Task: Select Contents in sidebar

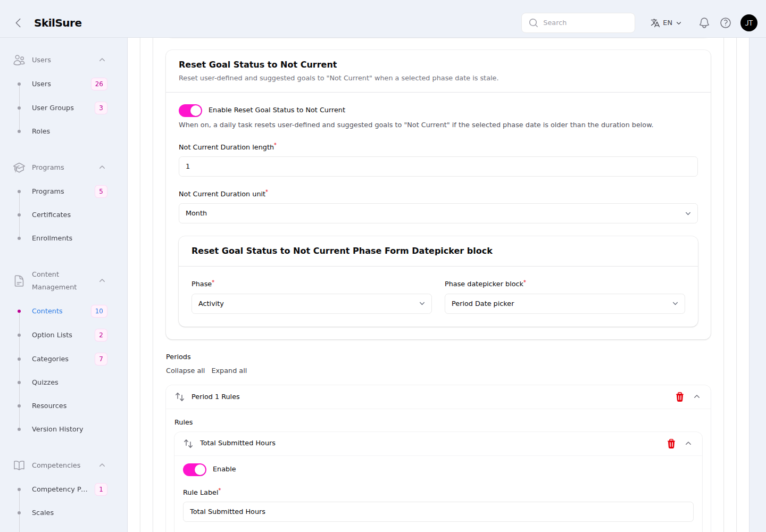Action: click(x=47, y=311)
